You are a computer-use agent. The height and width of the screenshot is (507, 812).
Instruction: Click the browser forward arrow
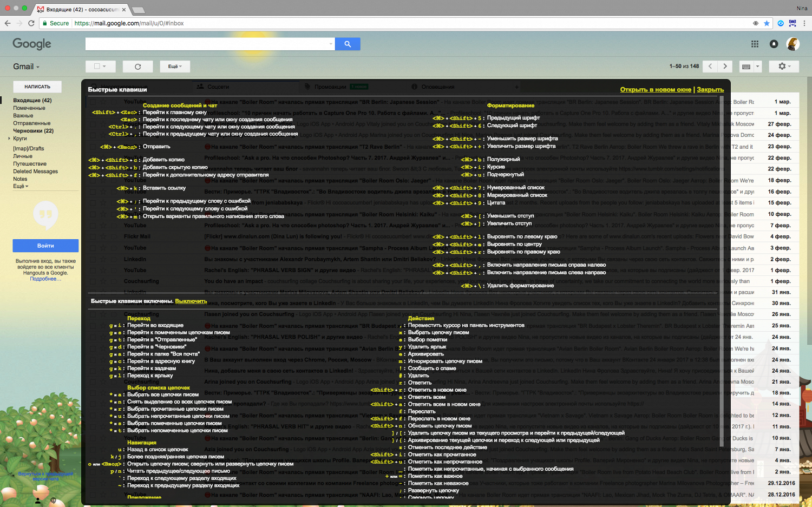point(19,23)
